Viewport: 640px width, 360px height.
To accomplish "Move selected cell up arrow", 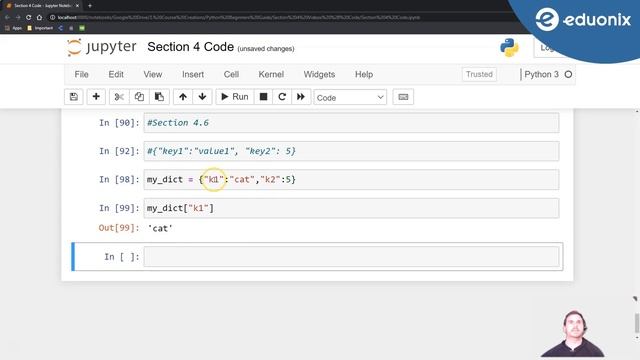I will point(183,97).
